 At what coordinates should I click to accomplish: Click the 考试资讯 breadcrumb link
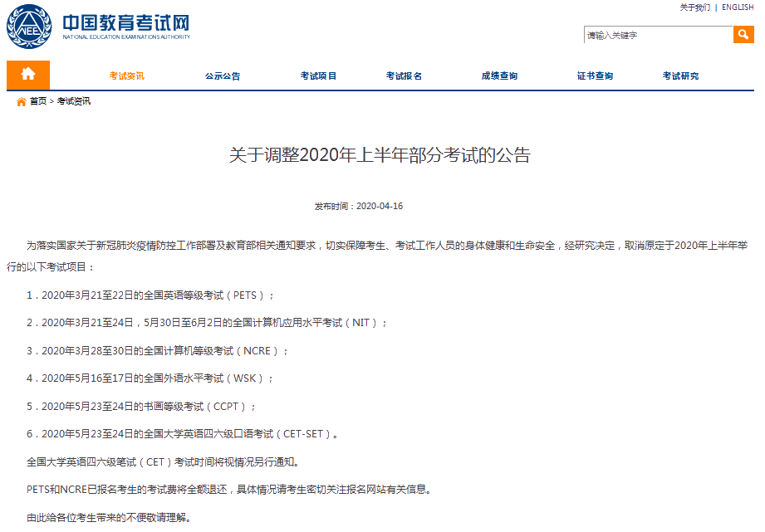click(x=74, y=101)
